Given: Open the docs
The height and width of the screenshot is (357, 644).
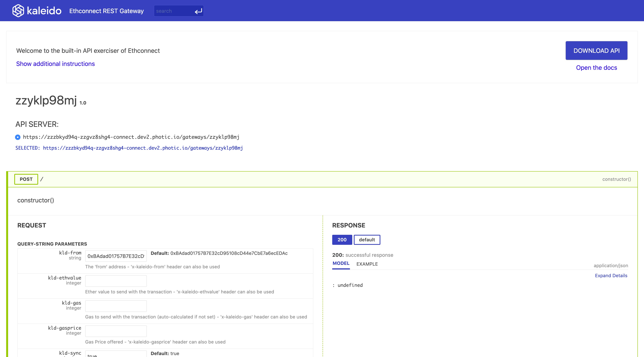Looking at the screenshot, I should (597, 67).
